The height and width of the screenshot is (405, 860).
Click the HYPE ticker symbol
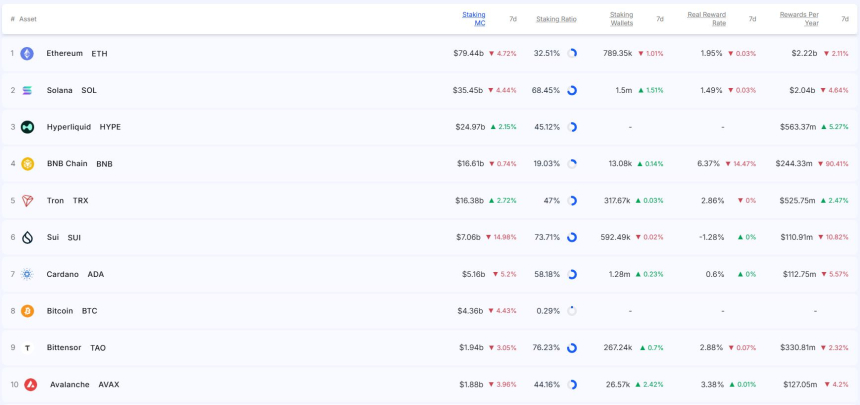tap(110, 127)
